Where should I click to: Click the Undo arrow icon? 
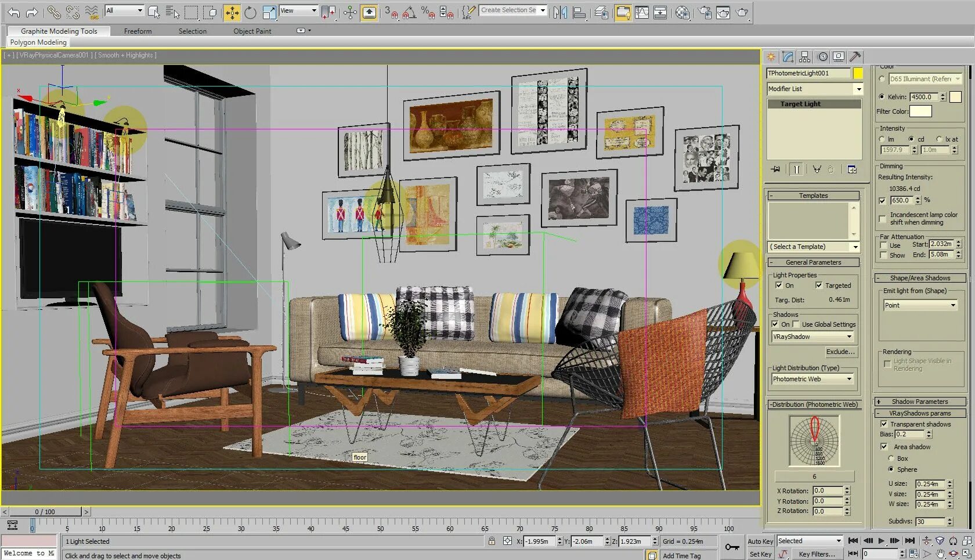pyautogui.click(x=13, y=12)
